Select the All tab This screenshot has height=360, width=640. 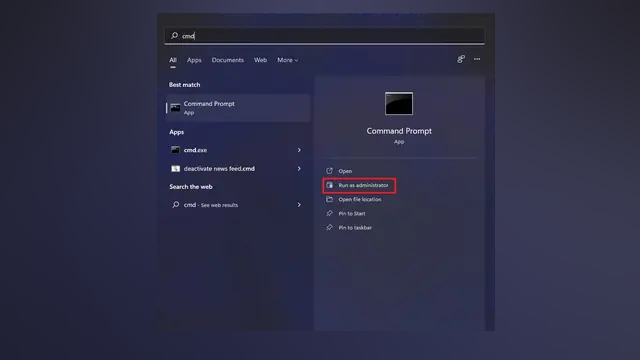[173, 60]
